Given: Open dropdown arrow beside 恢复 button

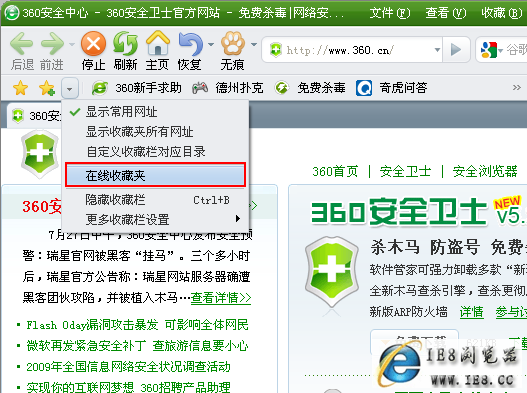Looking at the screenshot, I should 211,44.
